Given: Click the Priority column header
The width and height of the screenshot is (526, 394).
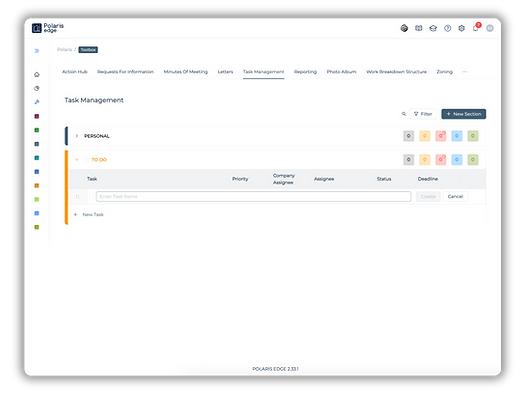Looking at the screenshot, I should pos(240,179).
